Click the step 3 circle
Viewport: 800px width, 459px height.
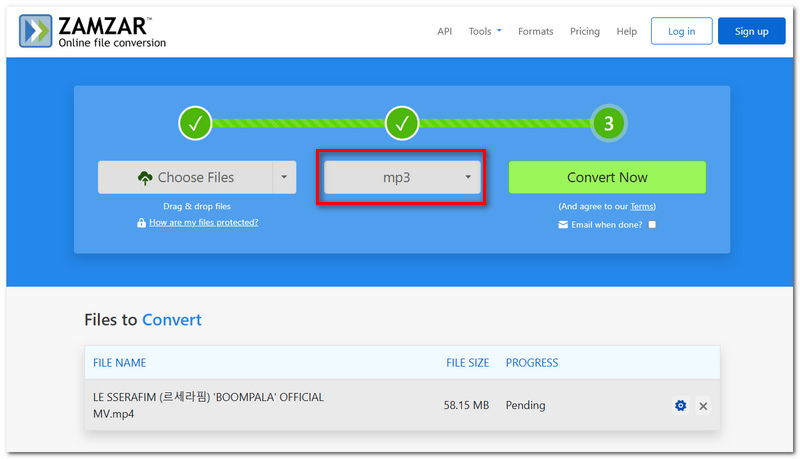(609, 123)
